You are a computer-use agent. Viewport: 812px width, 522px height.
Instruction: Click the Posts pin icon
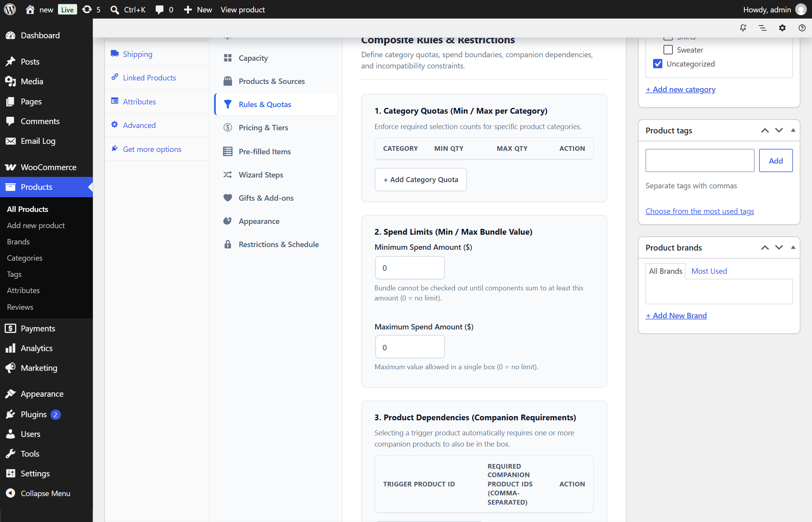pyautogui.click(x=10, y=61)
